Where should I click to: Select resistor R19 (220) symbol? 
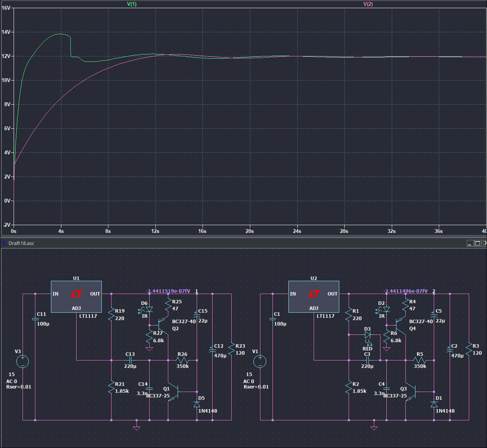(x=111, y=315)
